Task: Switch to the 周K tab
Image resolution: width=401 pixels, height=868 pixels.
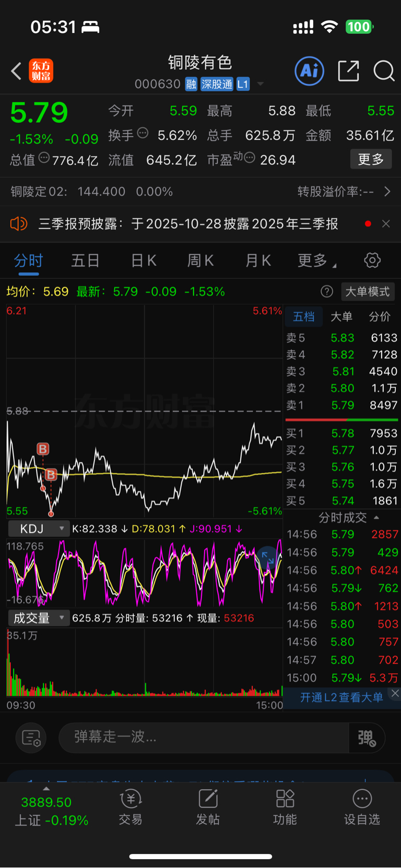Action: click(200, 260)
